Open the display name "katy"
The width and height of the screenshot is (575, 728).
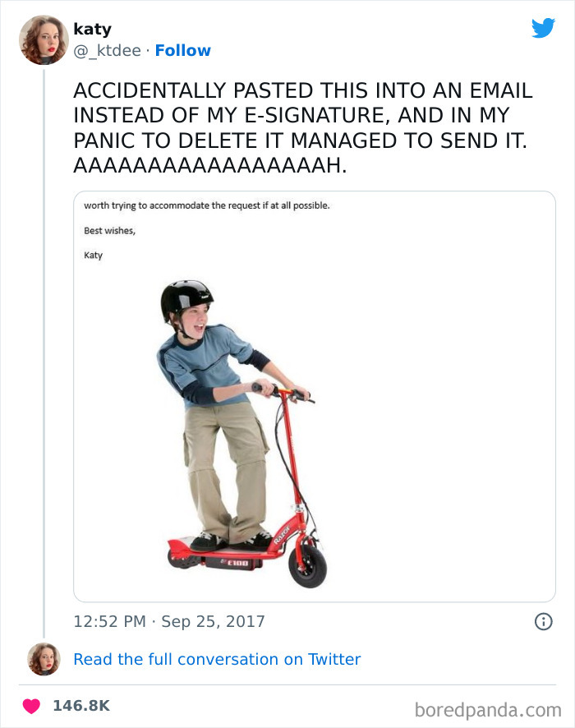[92, 30]
